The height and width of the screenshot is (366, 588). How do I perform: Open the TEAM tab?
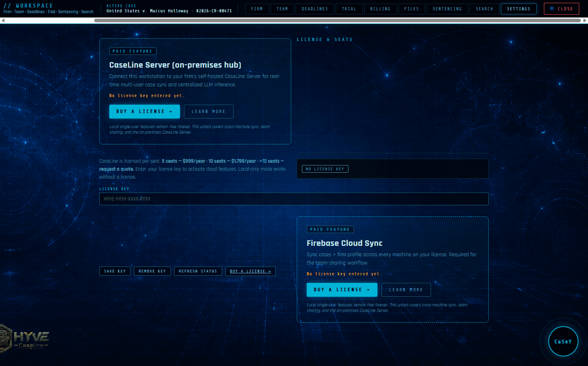(282, 9)
